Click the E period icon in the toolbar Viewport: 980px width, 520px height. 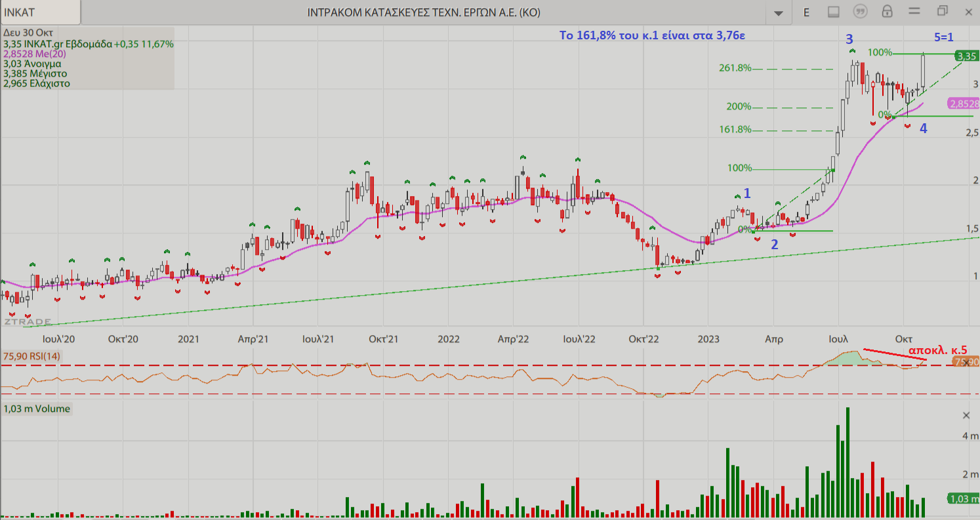pos(806,12)
